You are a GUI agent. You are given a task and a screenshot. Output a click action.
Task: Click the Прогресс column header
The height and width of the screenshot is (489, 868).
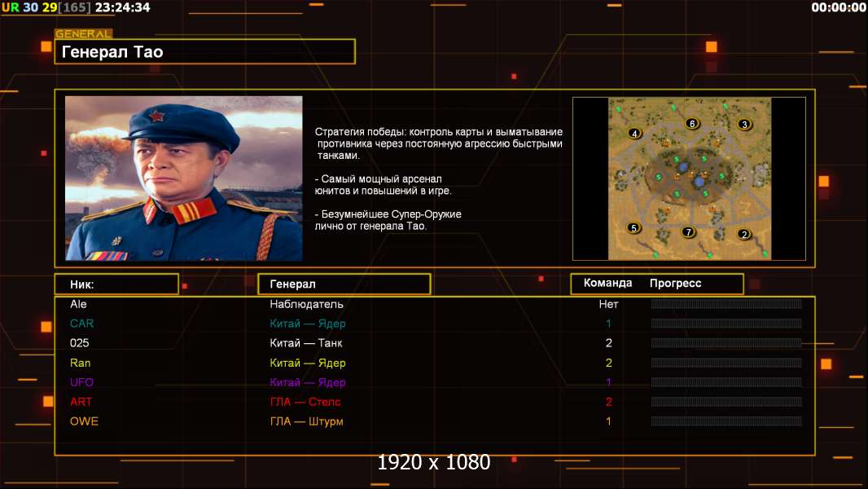tap(675, 283)
